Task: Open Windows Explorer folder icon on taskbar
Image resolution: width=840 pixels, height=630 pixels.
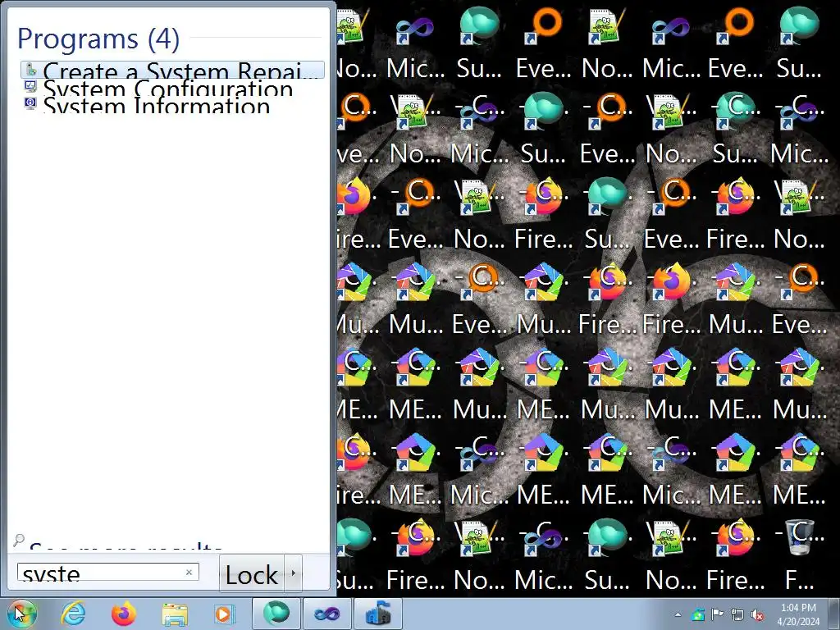Action: [x=175, y=614]
